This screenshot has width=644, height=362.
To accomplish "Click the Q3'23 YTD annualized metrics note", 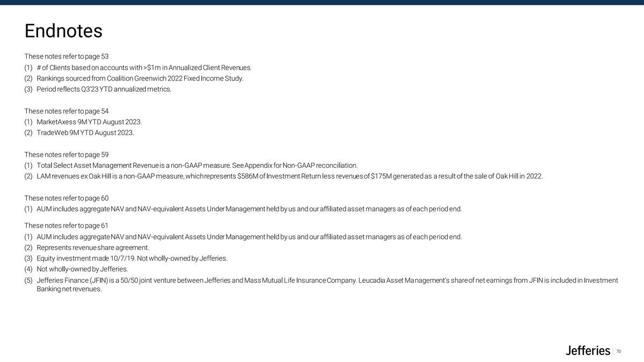I will tap(98, 89).
